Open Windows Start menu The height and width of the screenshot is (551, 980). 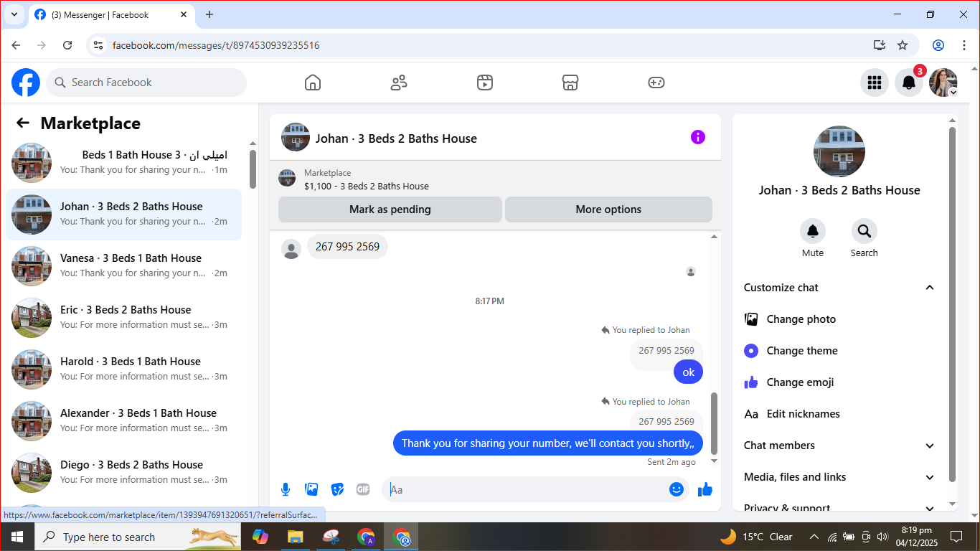pos(17,537)
